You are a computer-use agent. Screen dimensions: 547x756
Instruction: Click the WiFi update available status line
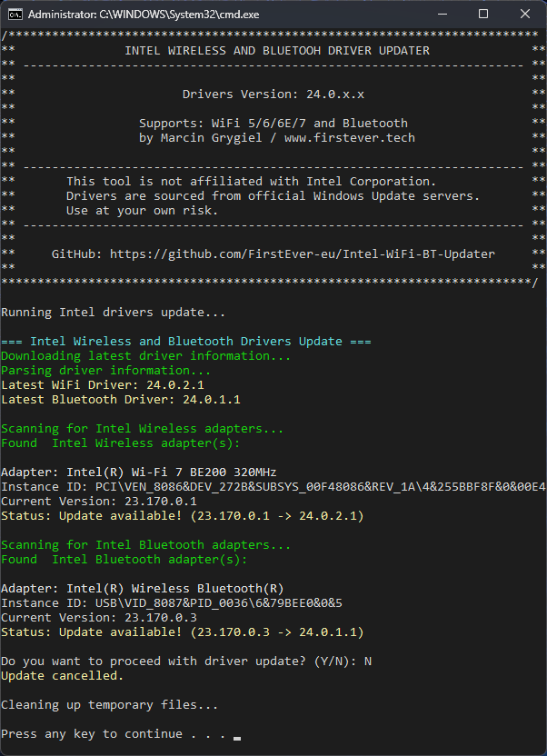[182, 516]
